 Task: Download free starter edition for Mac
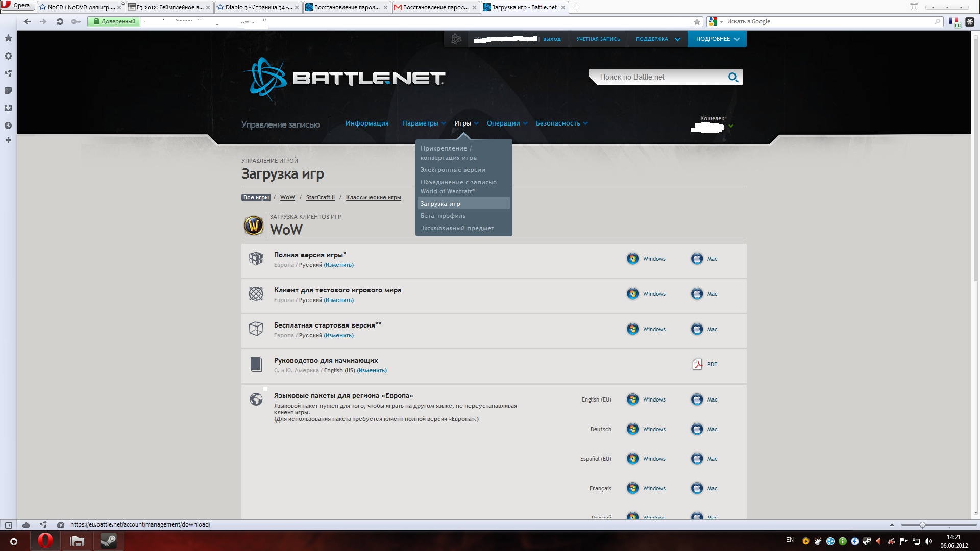(x=704, y=329)
